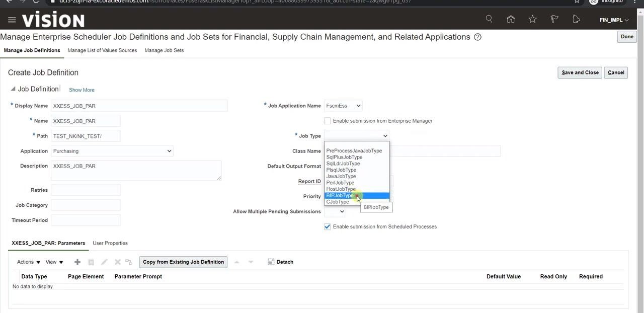The height and width of the screenshot is (313, 644).
Task: Select SqlPlusJobType option
Action: 357,157
